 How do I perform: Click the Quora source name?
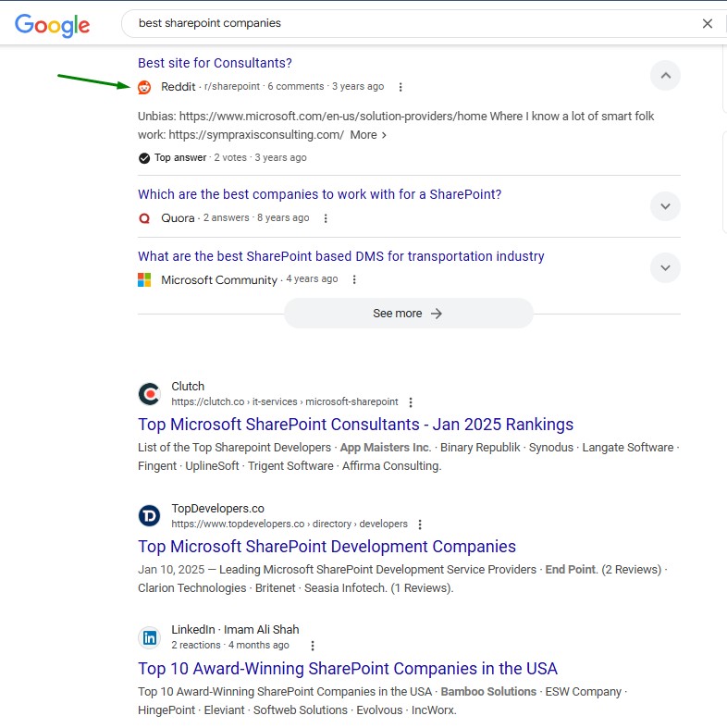pos(178,217)
